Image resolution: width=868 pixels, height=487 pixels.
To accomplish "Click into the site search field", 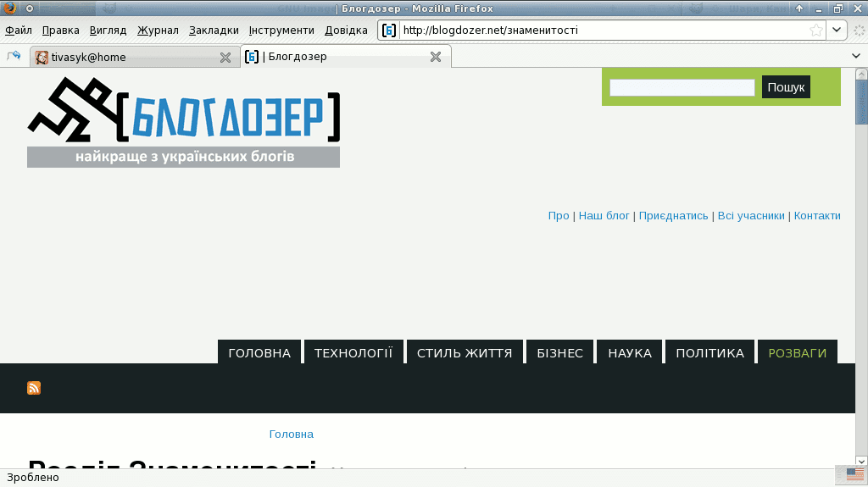I will 682,87.
